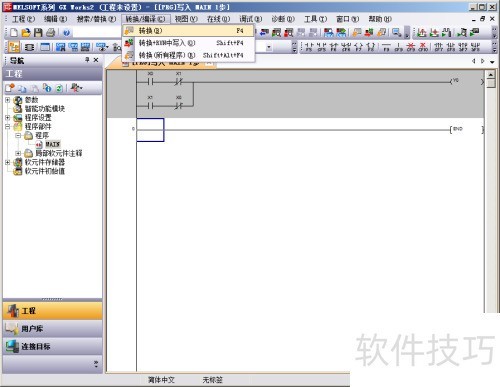The image size is (500, 387).
Task: Switch to 工程 navigation pane button
Action: click(52, 311)
